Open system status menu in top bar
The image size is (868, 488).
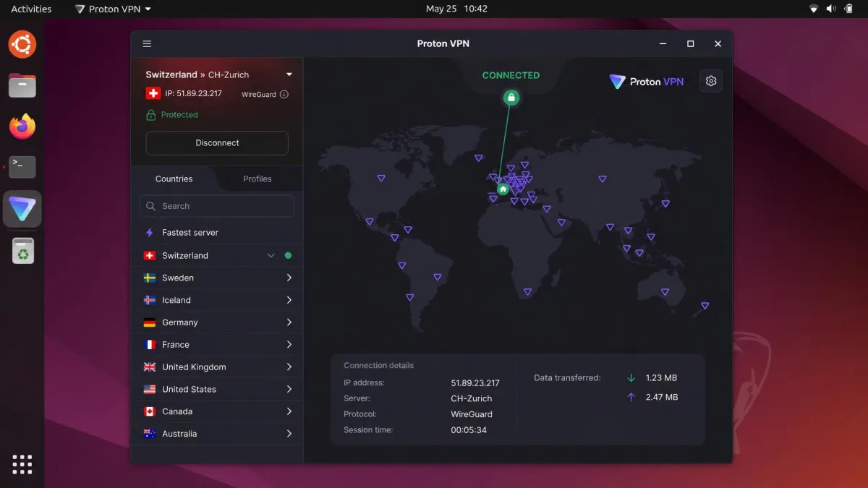tap(832, 9)
